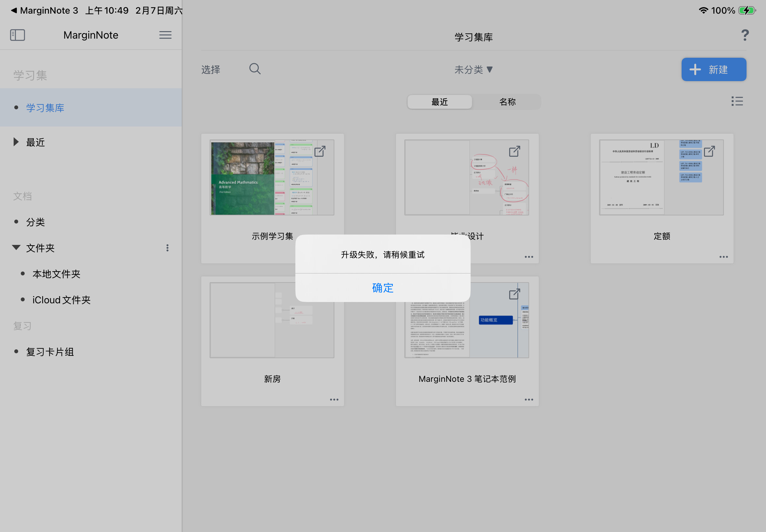The height and width of the screenshot is (532, 766).
Task: Toggle the sidebar panel icon
Action: (x=17, y=35)
